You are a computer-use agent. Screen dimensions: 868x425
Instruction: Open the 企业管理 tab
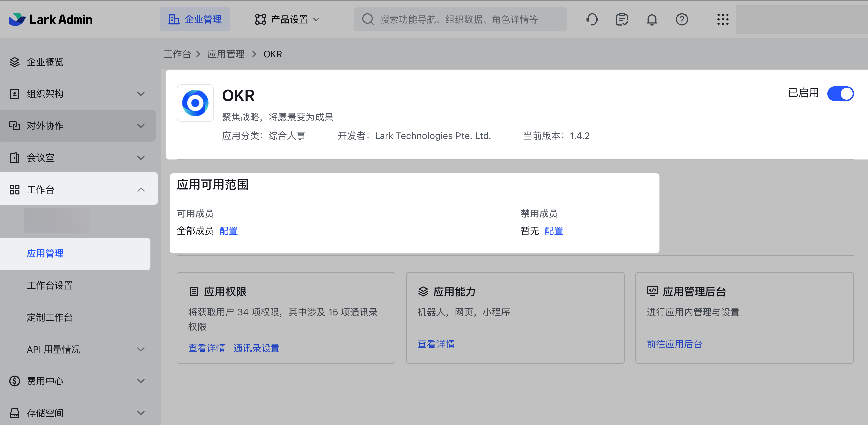195,19
